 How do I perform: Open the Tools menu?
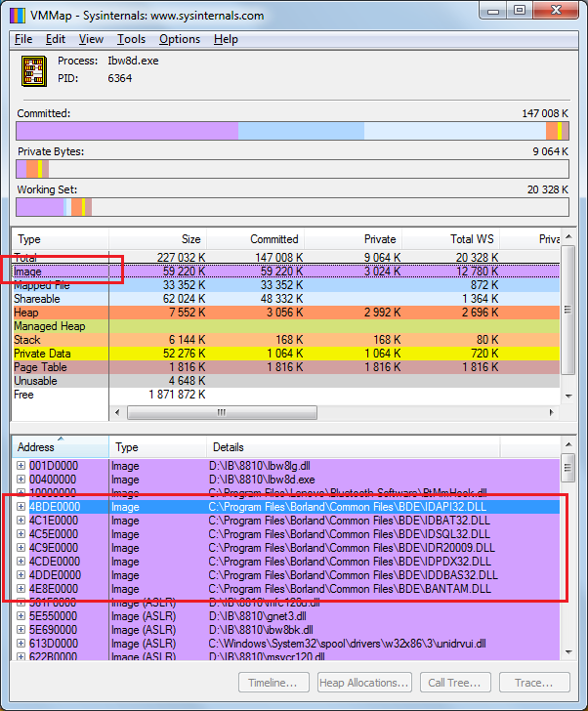click(x=132, y=39)
